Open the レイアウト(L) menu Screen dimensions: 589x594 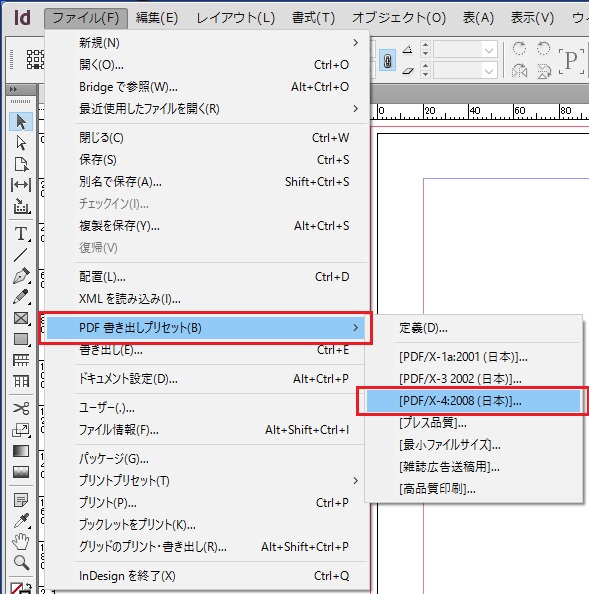tap(236, 18)
